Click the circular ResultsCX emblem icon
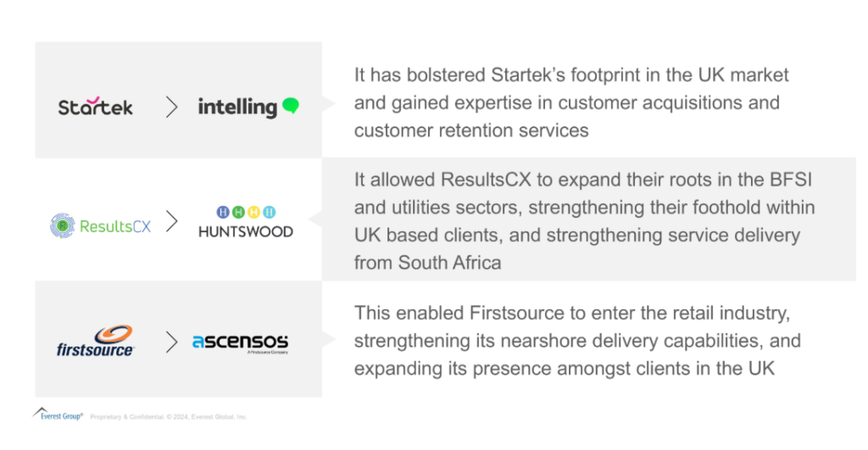868x450 pixels. pyautogui.click(x=62, y=226)
